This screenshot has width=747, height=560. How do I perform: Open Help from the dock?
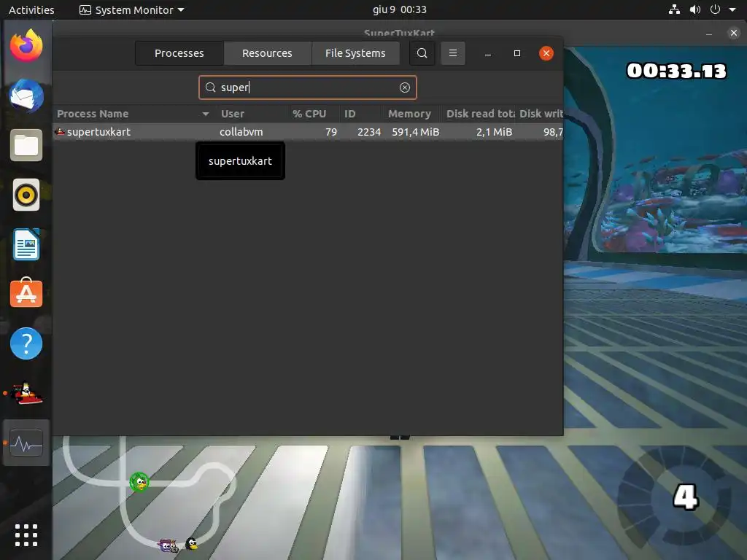click(x=26, y=343)
